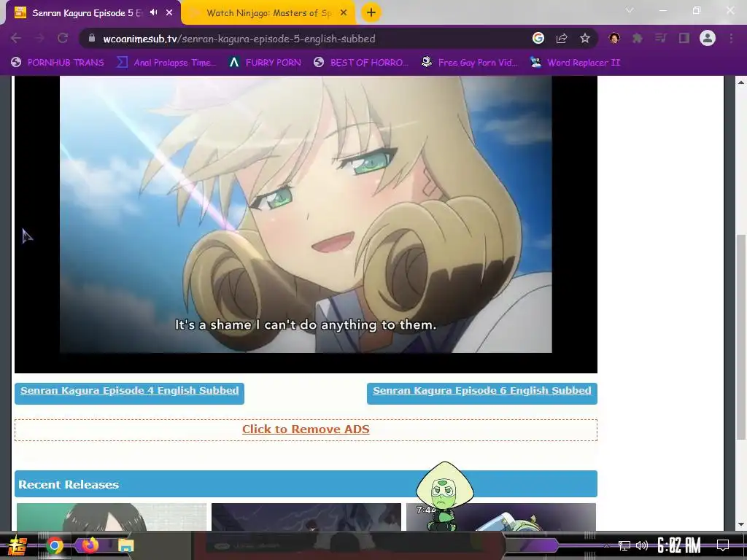Click the Chrome icon in the taskbar
The width and height of the screenshot is (747, 560).
coord(54,545)
